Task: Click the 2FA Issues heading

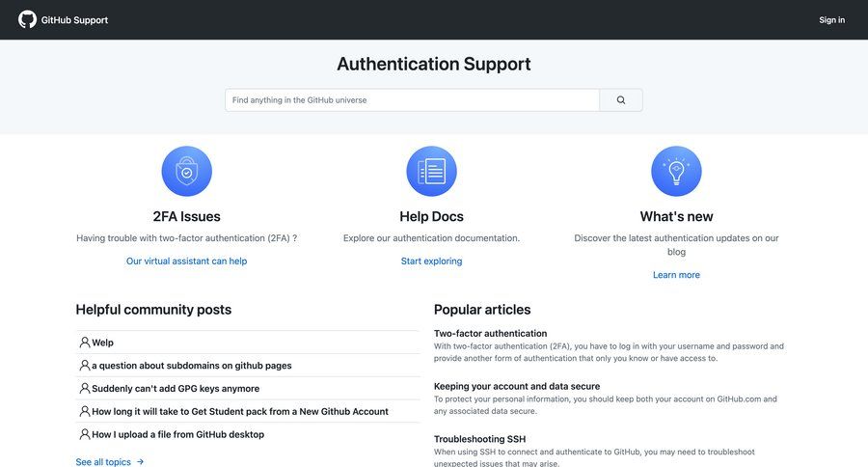Action: [x=186, y=216]
